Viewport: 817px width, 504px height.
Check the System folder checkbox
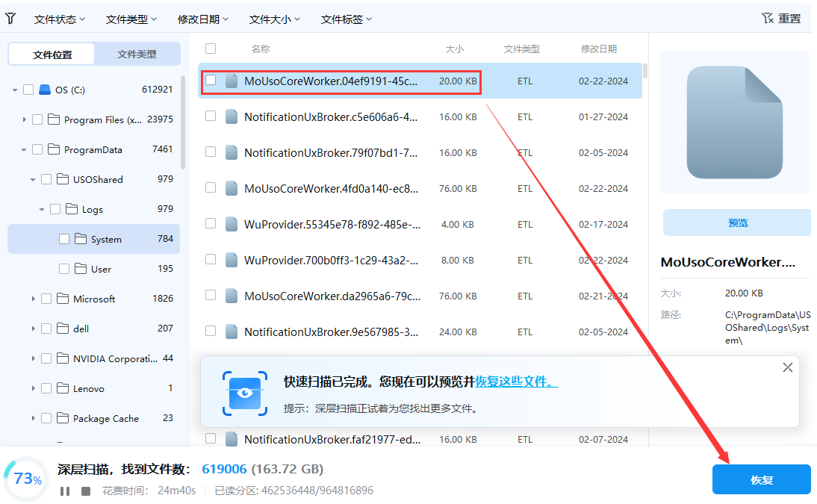point(64,238)
